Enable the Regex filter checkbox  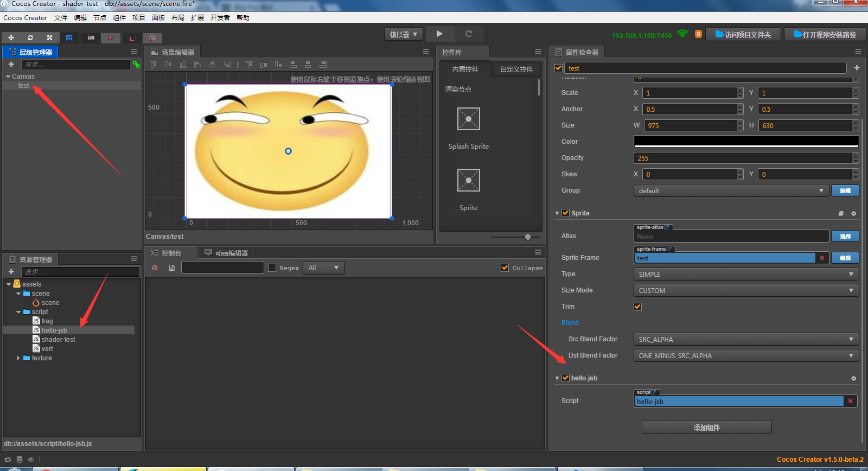tap(272, 268)
